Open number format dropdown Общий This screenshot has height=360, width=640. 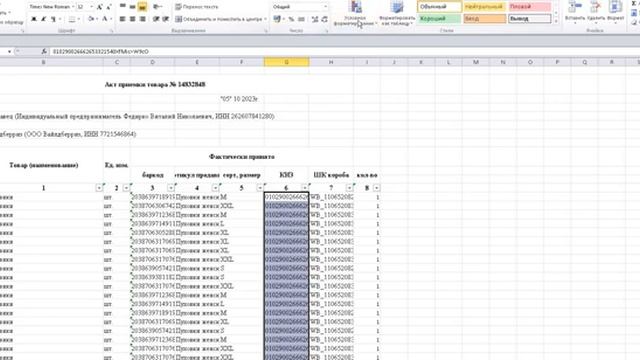[325, 7]
